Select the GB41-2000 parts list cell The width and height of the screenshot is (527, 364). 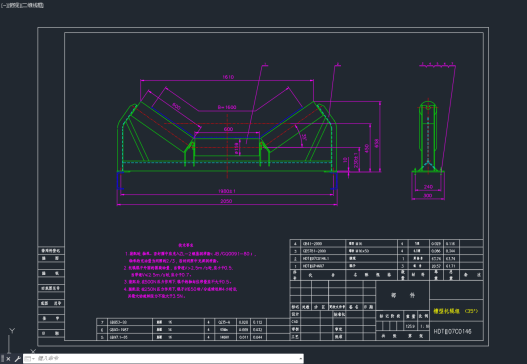point(312,244)
